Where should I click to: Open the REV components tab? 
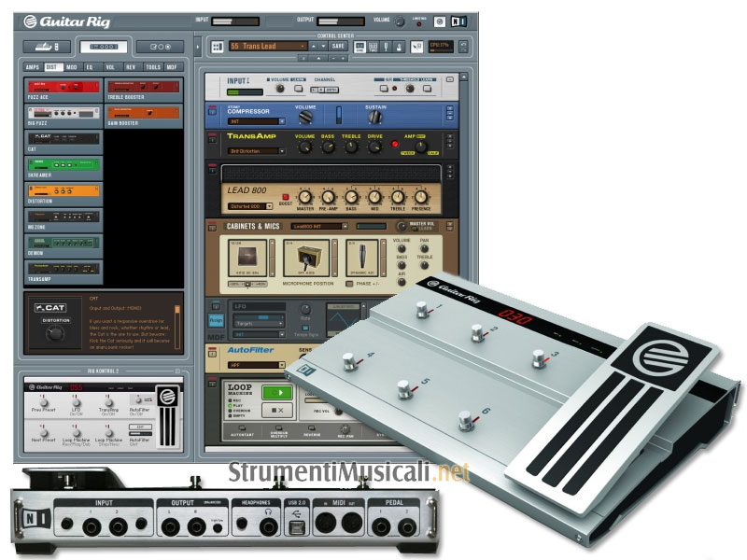[132, 67]
